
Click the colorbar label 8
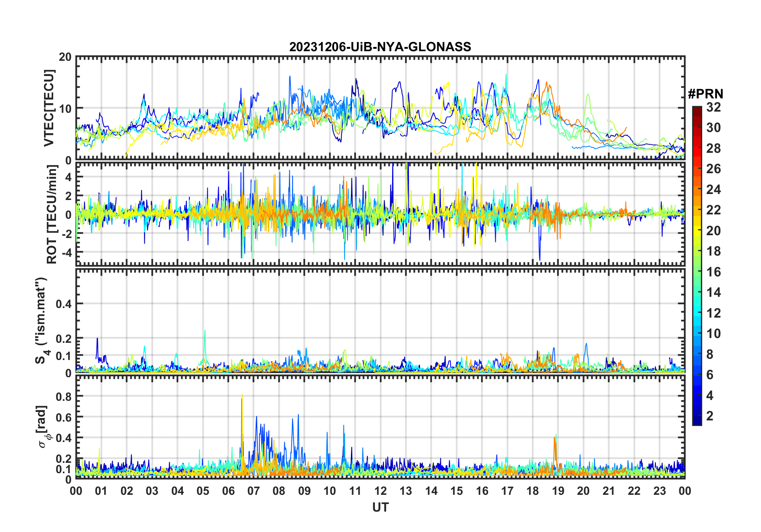click(x=710, y=354)
